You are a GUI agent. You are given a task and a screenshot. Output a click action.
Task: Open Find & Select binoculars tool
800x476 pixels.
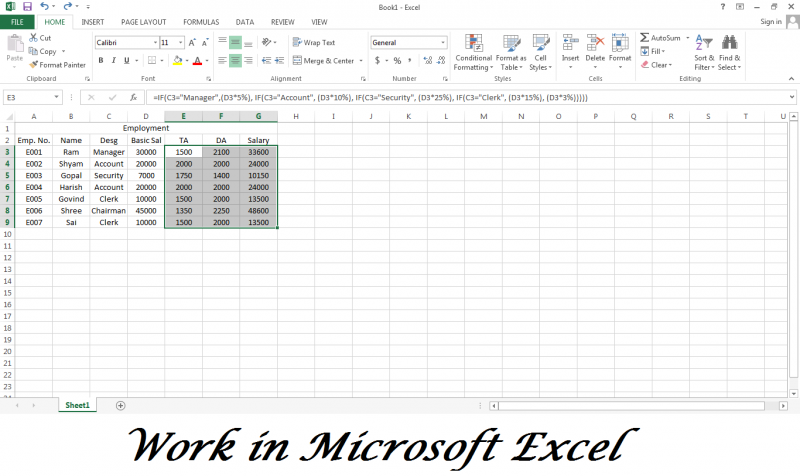[x=730, y=53]
